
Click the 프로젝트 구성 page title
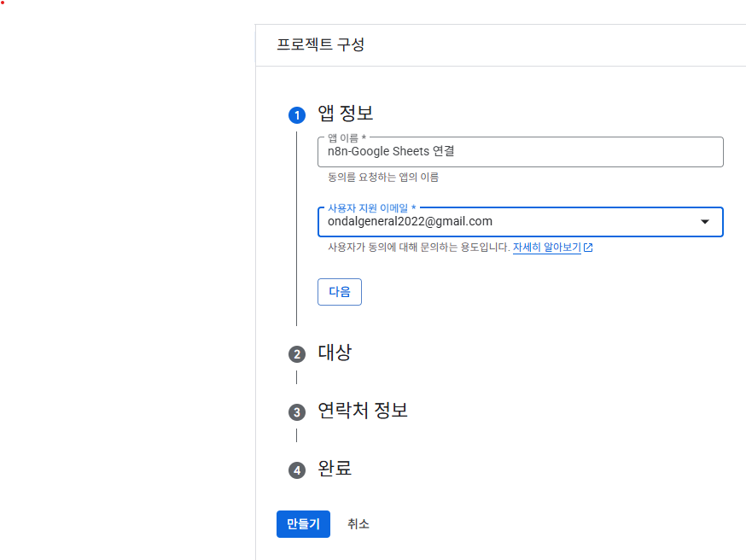(321, 44)
